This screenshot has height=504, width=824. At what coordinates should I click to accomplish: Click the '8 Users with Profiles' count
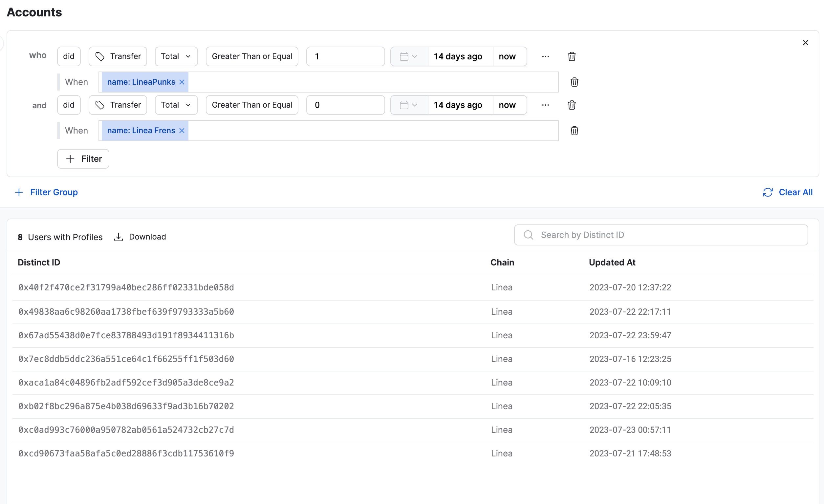tap(60, 237)
